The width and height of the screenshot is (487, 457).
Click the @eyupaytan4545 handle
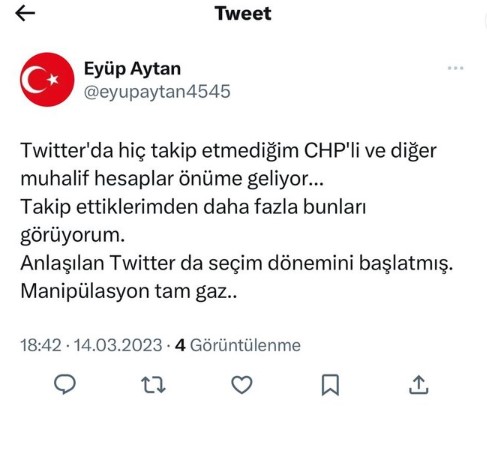(157, 92)
